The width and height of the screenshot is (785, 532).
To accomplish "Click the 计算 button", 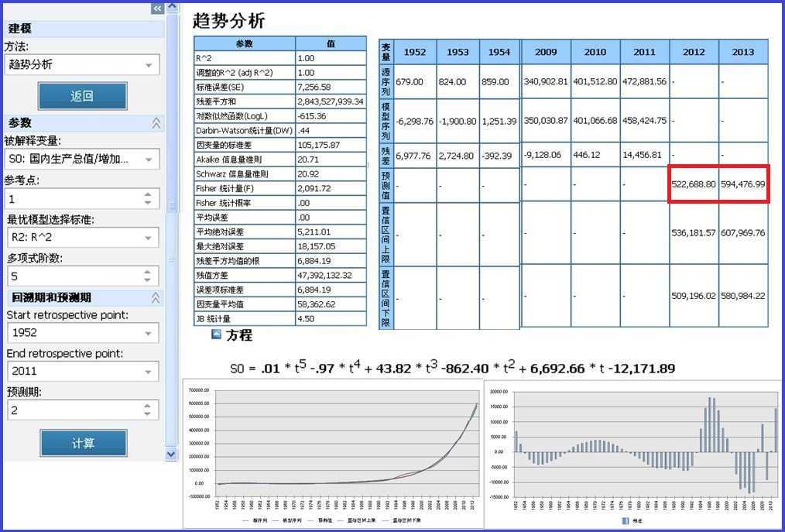I will pyautogui.click(x=83, y=443).
